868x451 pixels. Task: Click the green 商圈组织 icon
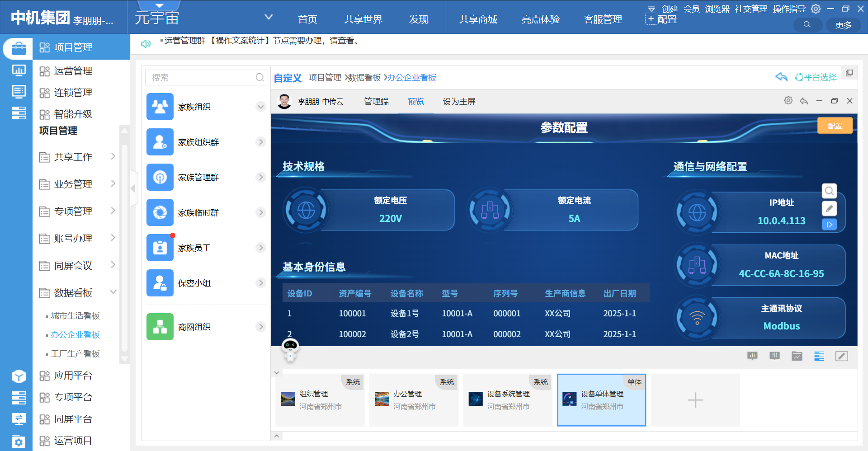click(x=160, y=327)
